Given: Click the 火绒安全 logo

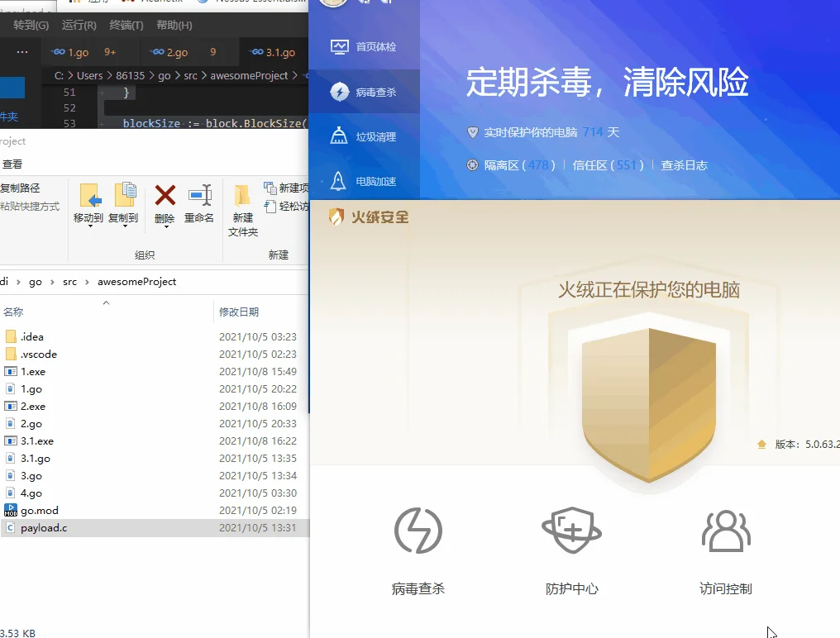Looking at the screenshot, I should pos(369,217).
